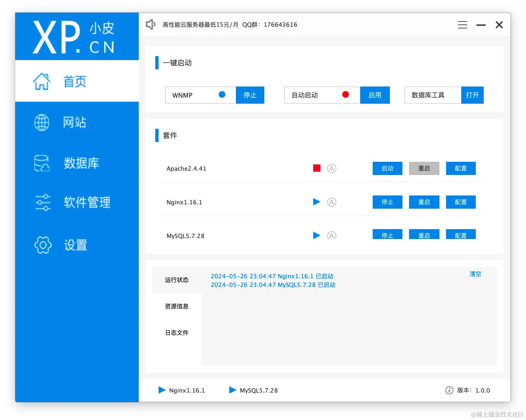
Task: Click Apache2.4.41 red stopped indicator
Action: tap(317, 168)
